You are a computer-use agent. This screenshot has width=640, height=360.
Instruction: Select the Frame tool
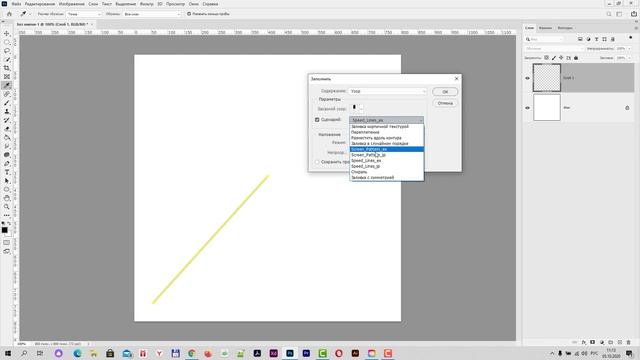click(x=7, y=77)
